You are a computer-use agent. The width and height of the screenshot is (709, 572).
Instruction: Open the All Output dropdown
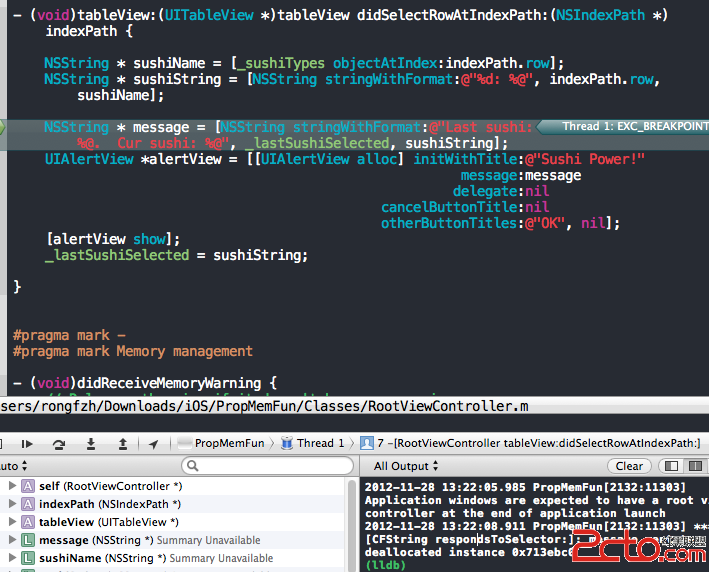pos(407,466)
